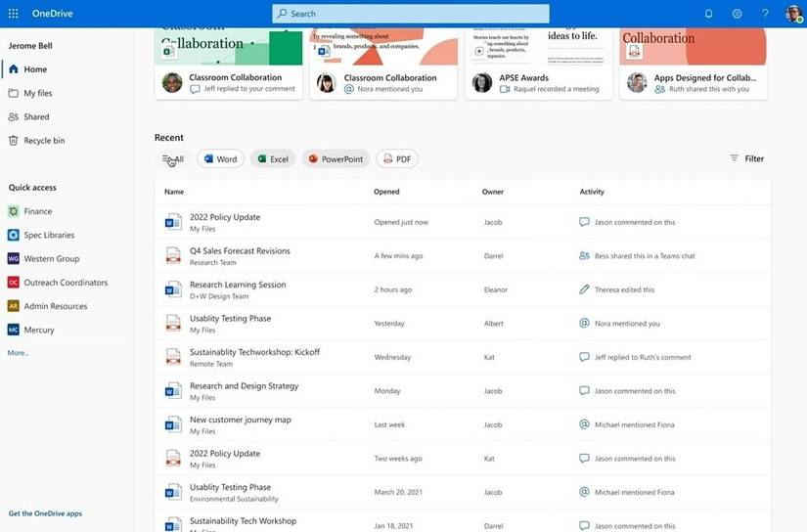This screenshot has width=807, height=532.
Task: Open the account profile picture
Action: (x=794, y=14)
